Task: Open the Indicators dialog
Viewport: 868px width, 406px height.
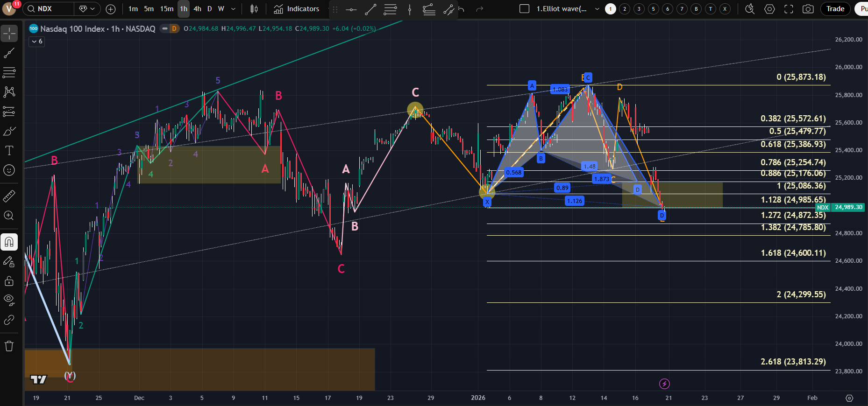Action: (297, 9)
